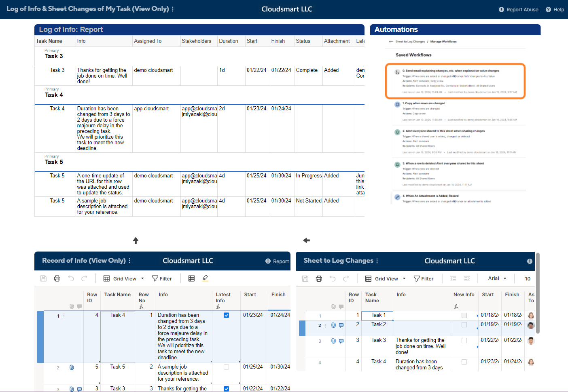Screen dimensions: 568x392
Task: Click Report Abuse in header
Action: 518,10
